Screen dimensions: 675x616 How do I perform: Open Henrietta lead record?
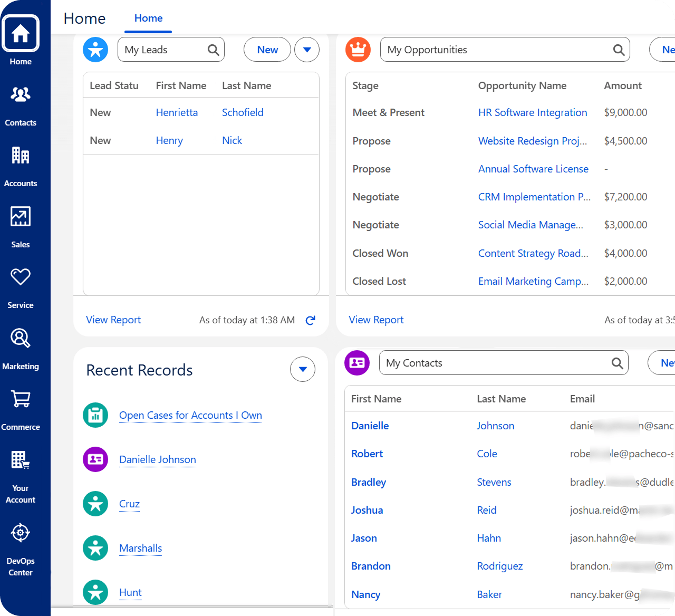(x=177, y=112)
